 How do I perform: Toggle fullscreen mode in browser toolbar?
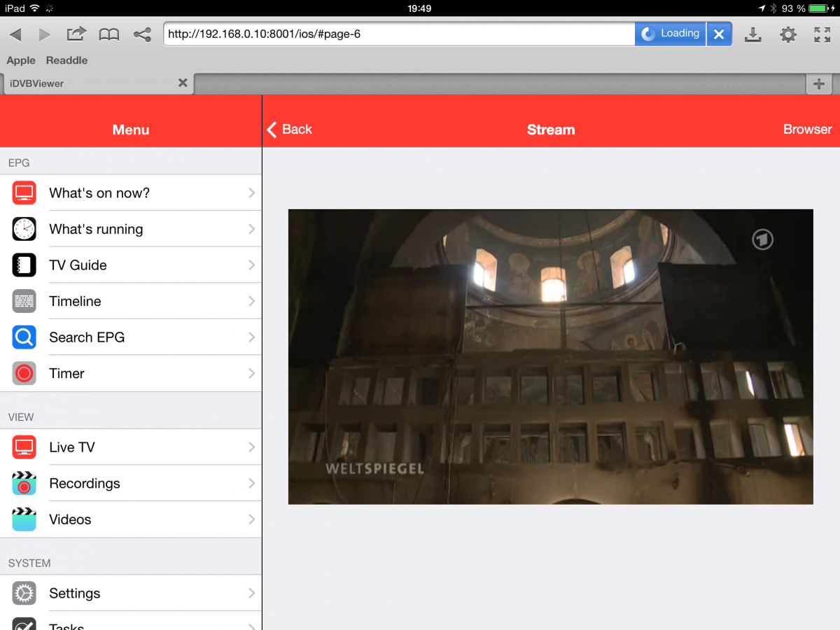coord(822,34)
